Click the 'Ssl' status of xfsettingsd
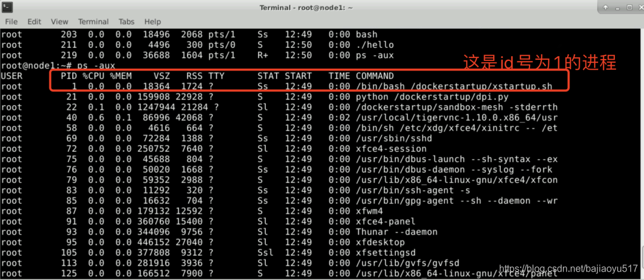This screenshot has height=280, width=644. click(x=265, y=253)
